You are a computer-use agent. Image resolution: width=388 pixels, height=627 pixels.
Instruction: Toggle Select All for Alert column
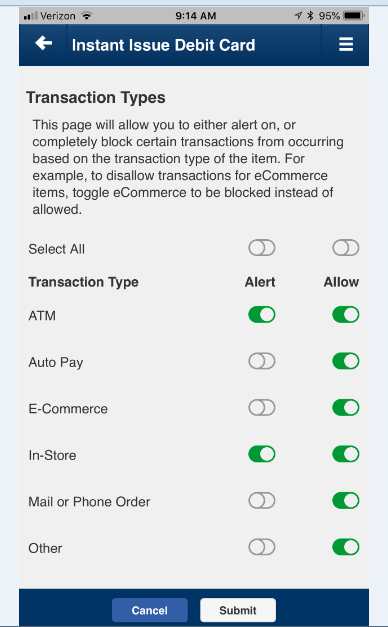coord(262,248)
